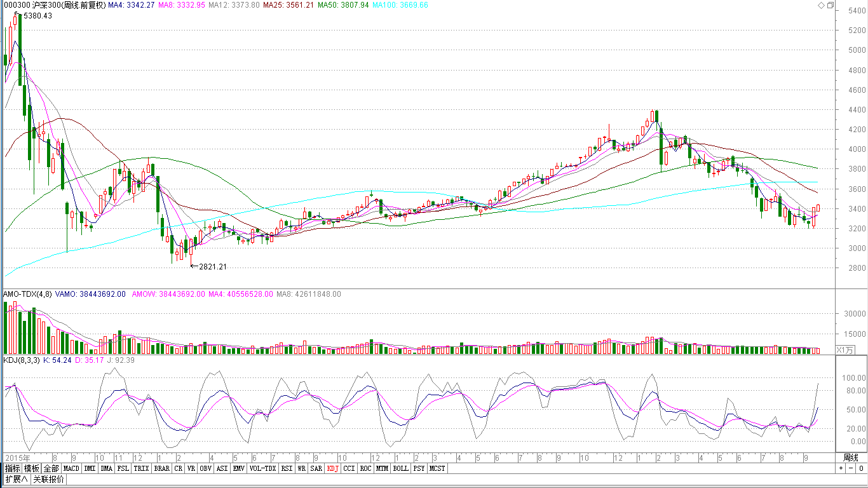Image resolution: width=868 pixels, height=488 pixels.
Task: Zoom out with the minus button
Action: pos(850,468)
